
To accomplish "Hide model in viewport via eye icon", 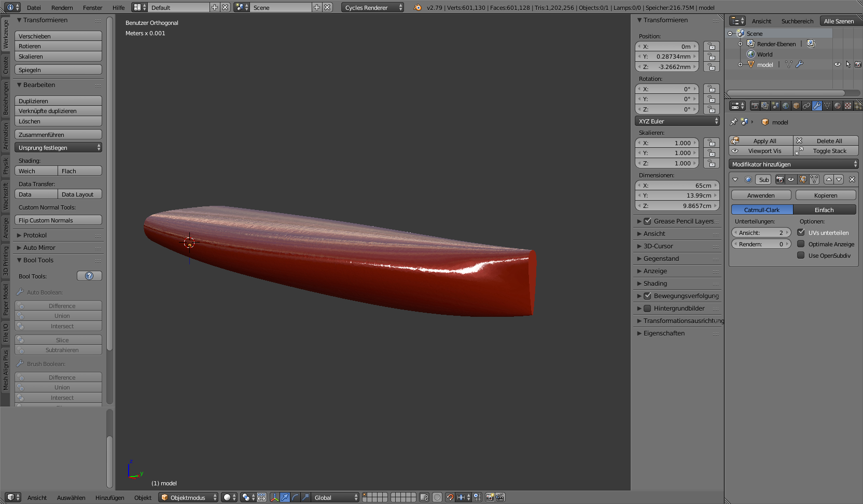I will pos(837,64).
